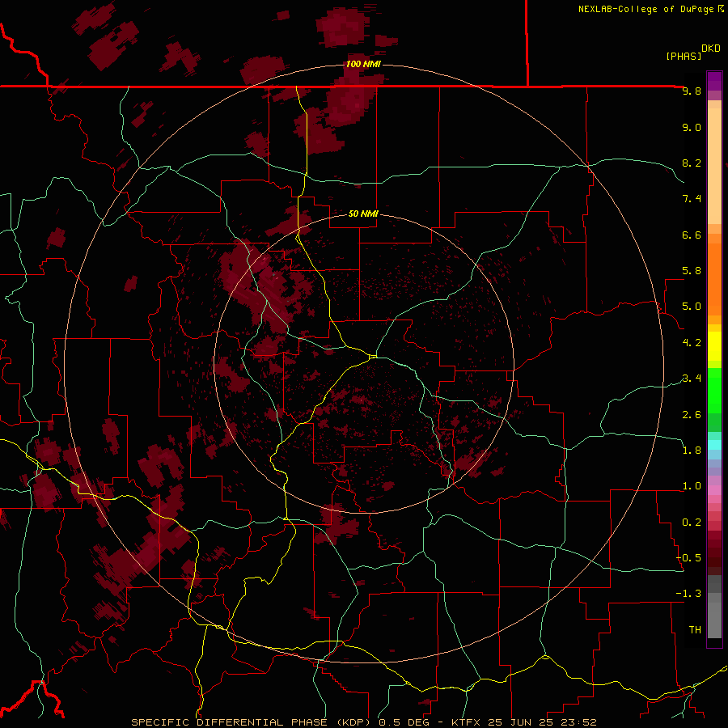Screen dimensions: 728x728
Task: Click the DKD PHAS legend unit label
Action: (692, 53)
